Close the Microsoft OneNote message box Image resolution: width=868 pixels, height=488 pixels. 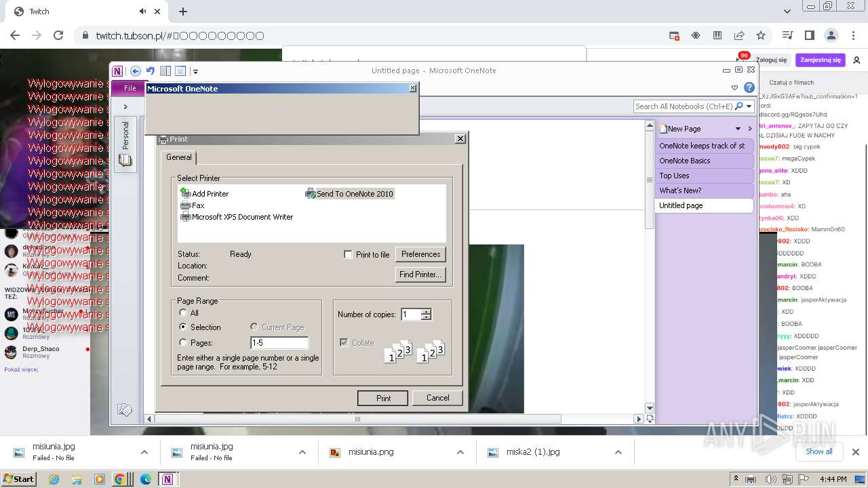[x=413, y=89]
